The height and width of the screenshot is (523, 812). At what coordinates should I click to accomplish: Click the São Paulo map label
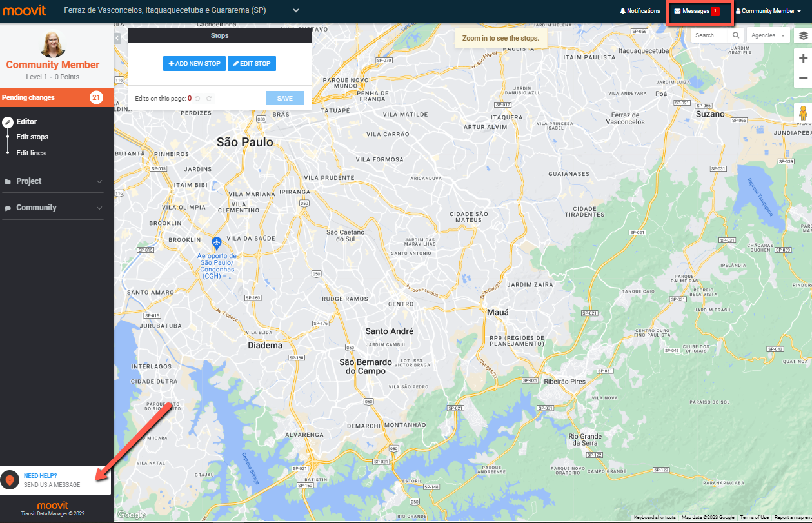click(x=244, y=142)
